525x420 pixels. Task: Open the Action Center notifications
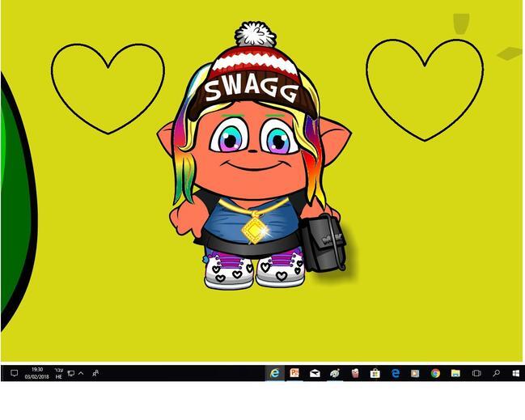[x=14, y=373]
